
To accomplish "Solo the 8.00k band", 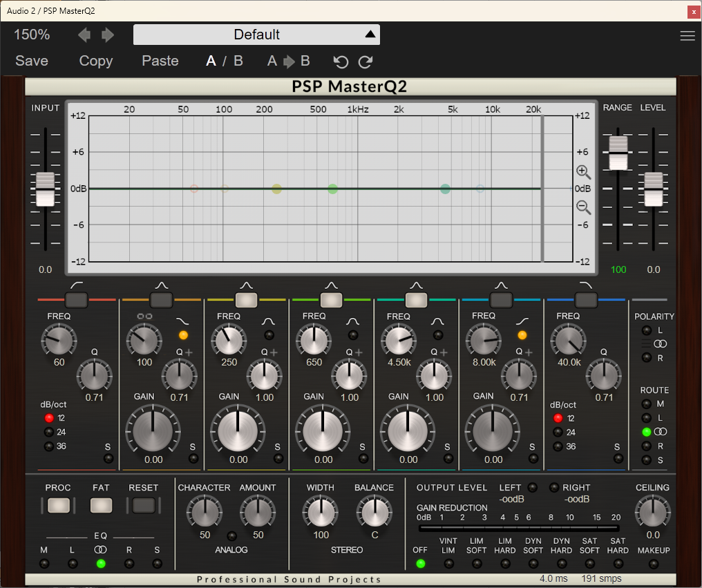I will (x=533, y=459).
